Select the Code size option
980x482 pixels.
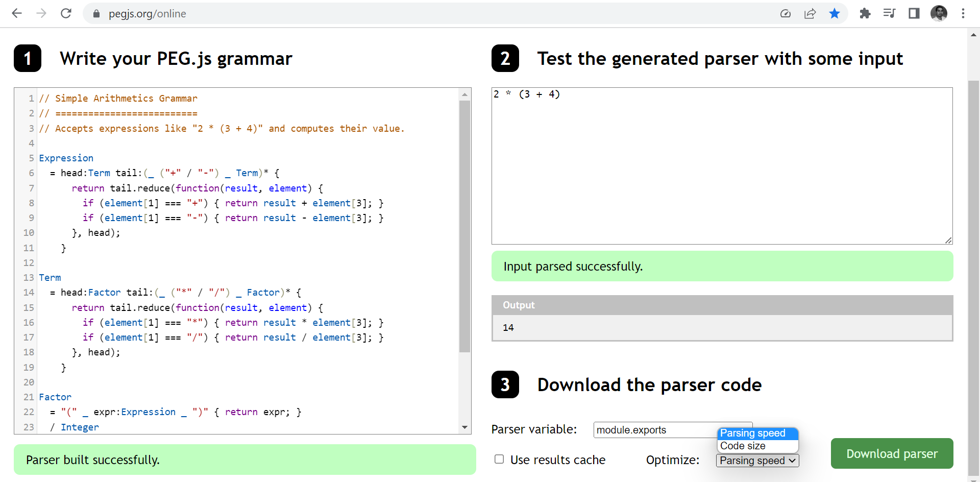click(x=743, y=446)
